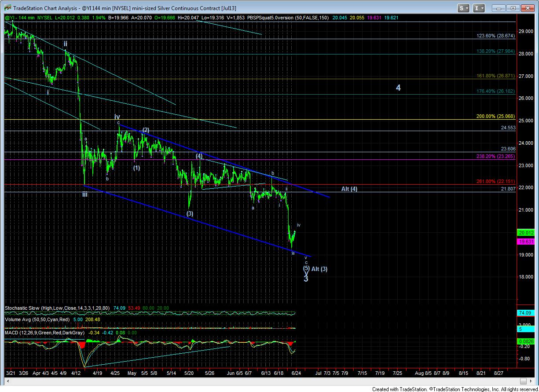Click the '8/27' date axis label
This screenshot has height=392, width=539.
tap(499, 373)
